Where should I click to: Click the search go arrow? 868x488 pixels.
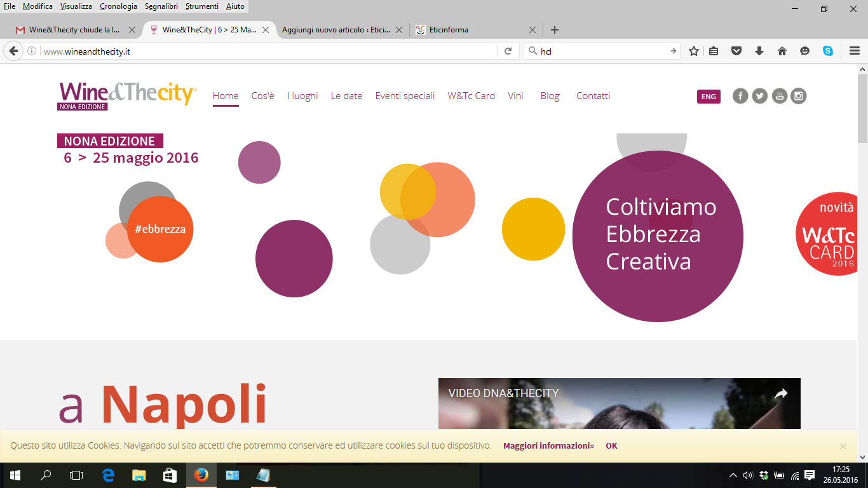[673, 51]
